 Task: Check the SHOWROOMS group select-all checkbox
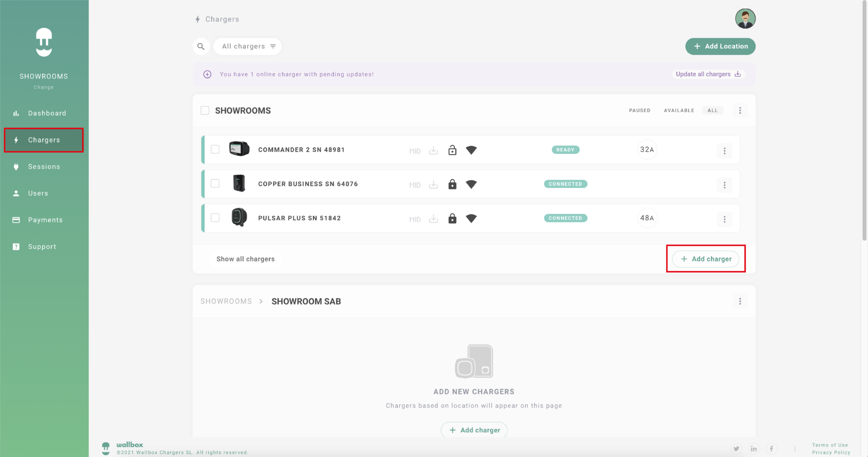click(x=205, y=111)
